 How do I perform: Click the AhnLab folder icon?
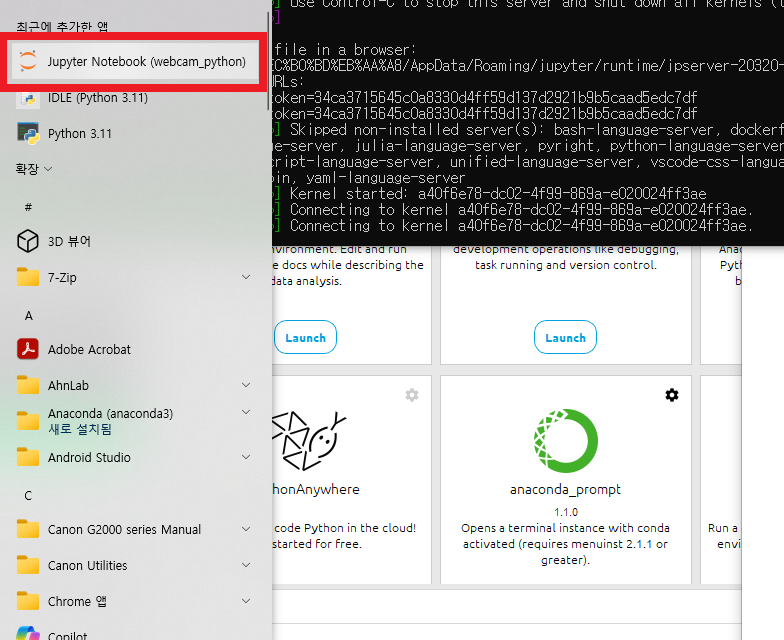coord(28,386)
